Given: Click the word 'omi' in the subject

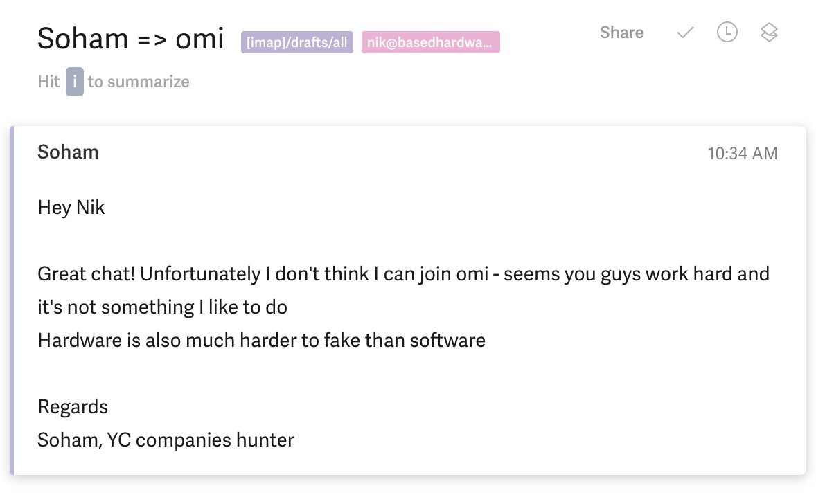Looking at the screenshot, I should click(x=199, y=39).
